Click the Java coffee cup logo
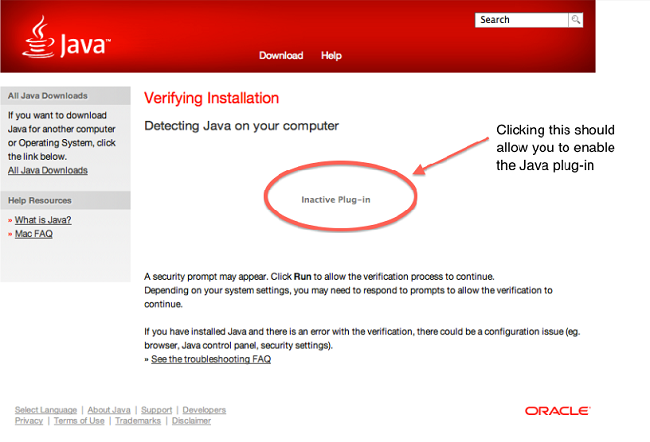Viewport: 650px width, 442px height. tap(39, 36)
